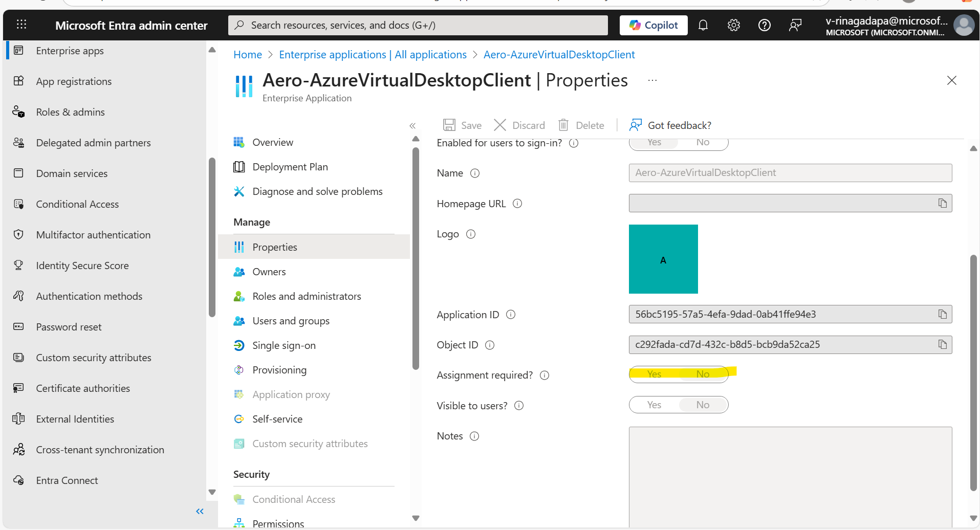Open the ellipsis menu next to Properties title
The image size is (980, 530).
coord(652,80)
